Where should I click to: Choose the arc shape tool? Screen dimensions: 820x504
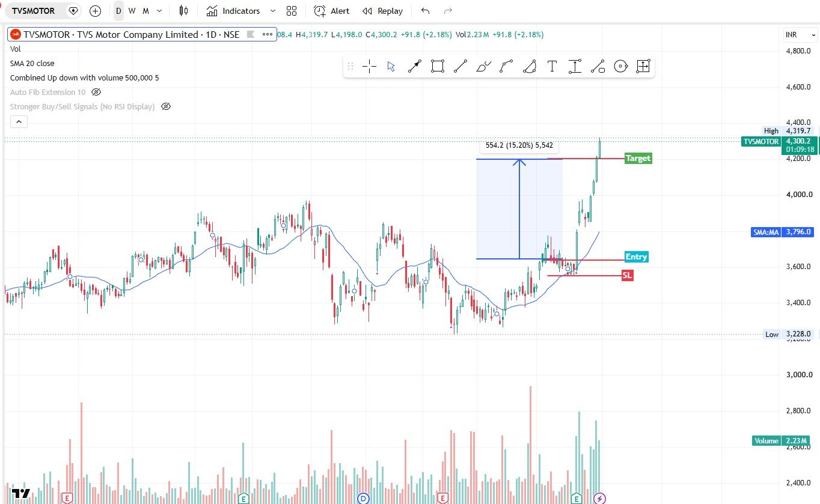coord(529,67)
